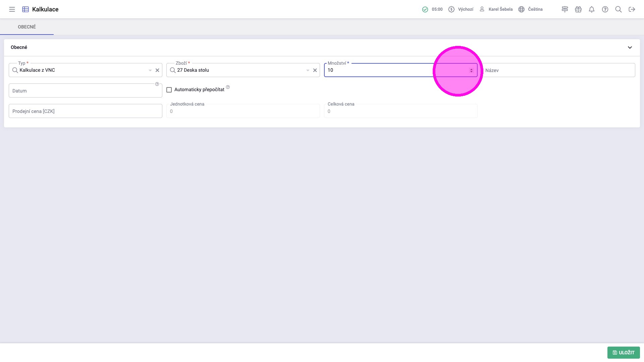Image resolution: width=644 pixels, height=362 pixels.
Task: Open the help question mark icon
Action: click(x=605, y=9)
